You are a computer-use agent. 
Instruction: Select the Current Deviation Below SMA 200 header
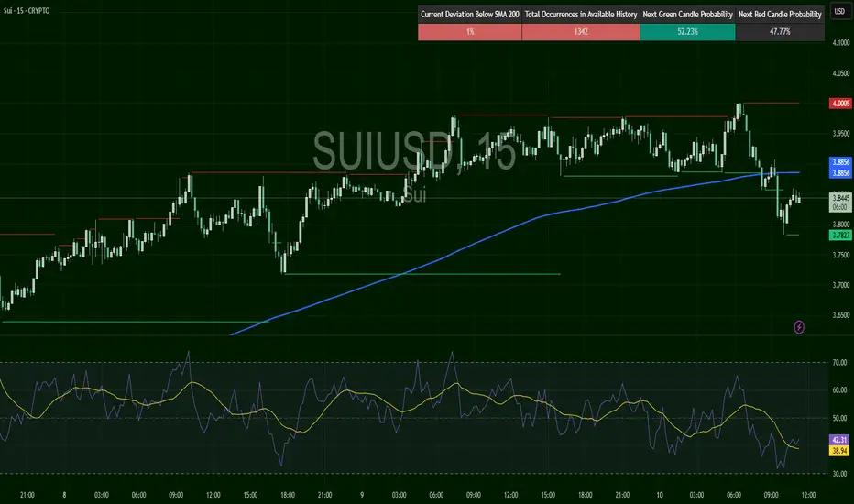click(470, 15)
